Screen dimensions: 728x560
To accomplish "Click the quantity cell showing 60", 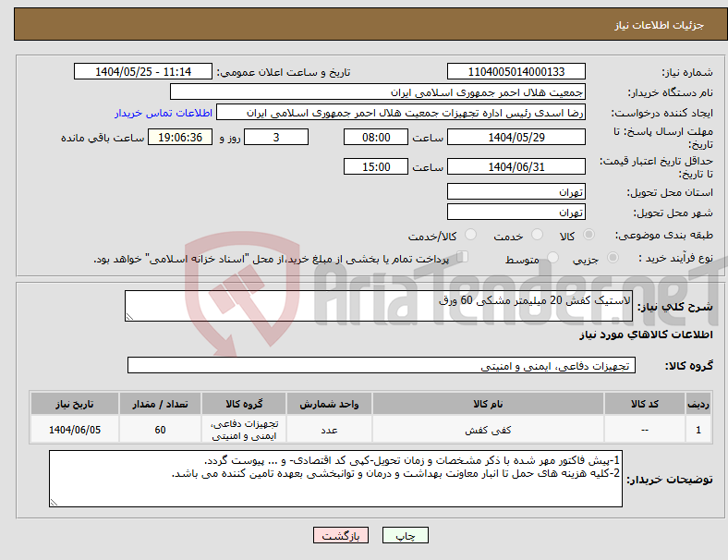I will coord(160,430).
